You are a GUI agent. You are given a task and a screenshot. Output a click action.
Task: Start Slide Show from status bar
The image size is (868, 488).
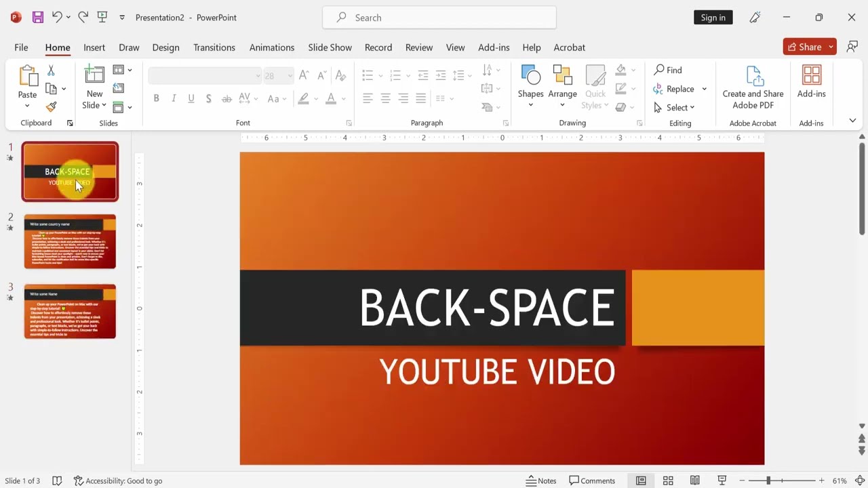pyautogui.click(x=722, y=481)
